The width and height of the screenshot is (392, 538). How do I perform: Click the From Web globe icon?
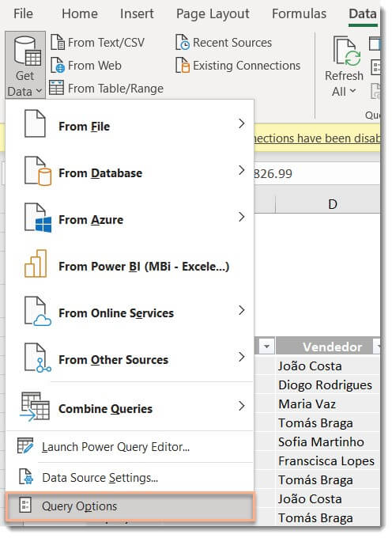pos(58,65)
